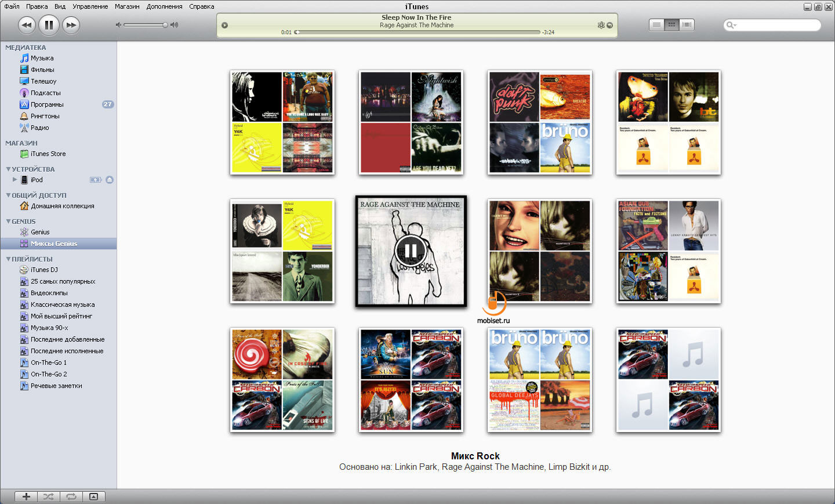This screenshot has width=835, height=504.
Task: Select the iPod device
Action: pyautogui.click(x=37, y=180)
